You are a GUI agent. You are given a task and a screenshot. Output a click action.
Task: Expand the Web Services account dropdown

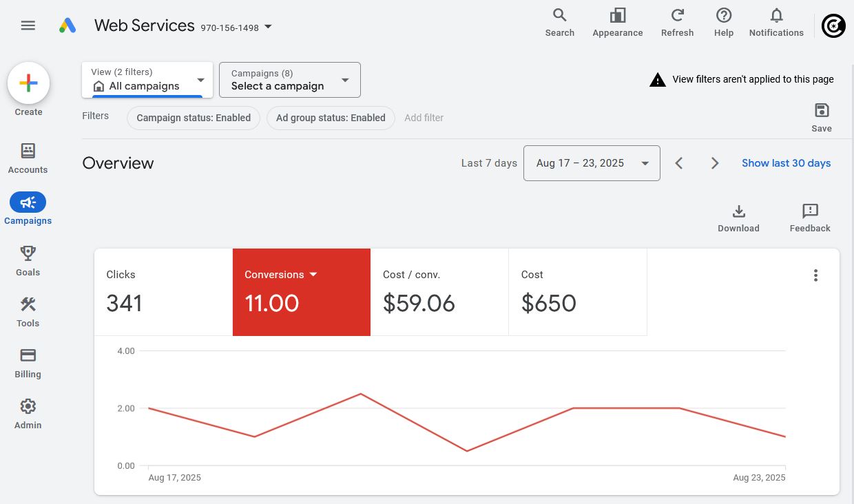[269, 27]
